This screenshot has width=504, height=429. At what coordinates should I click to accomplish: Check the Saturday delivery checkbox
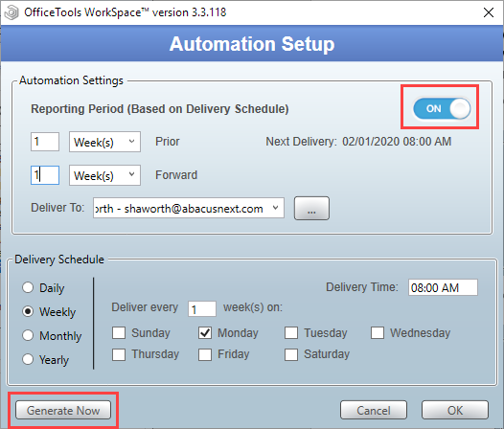pos(291,354)
